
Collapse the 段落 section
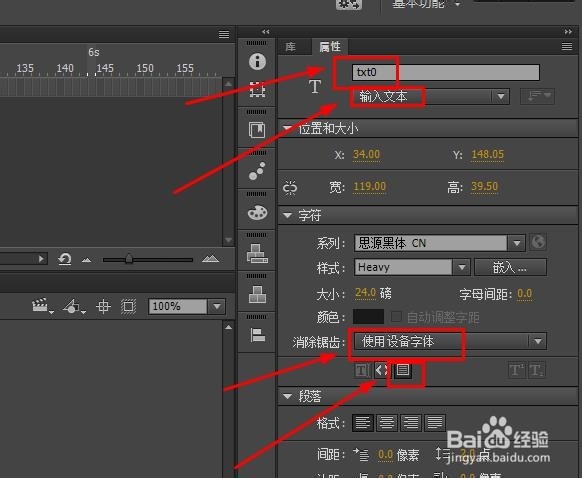click(x=287, y=396)
